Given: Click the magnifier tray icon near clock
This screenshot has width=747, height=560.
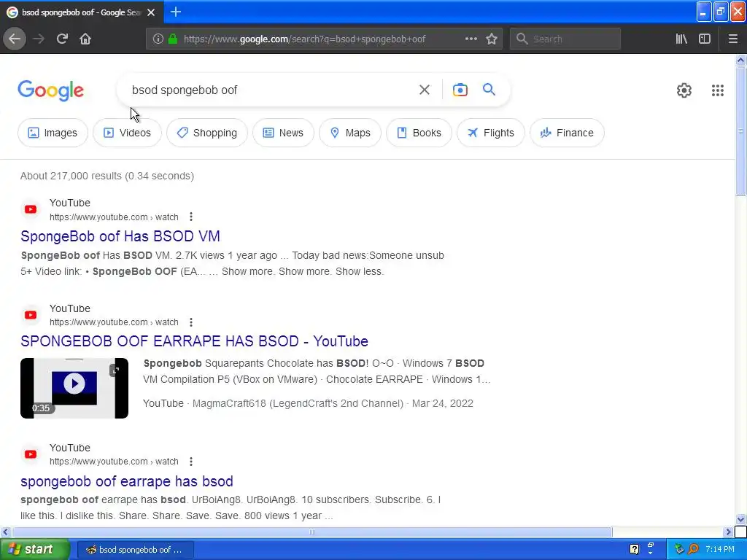Looking at the screenshot, I should (x=694, y=550).
